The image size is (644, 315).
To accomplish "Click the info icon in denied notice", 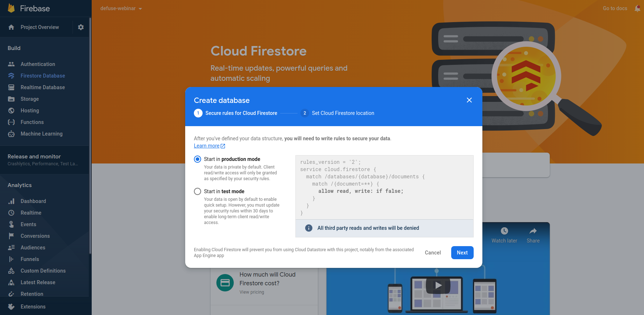I will [x=308, y=228].
